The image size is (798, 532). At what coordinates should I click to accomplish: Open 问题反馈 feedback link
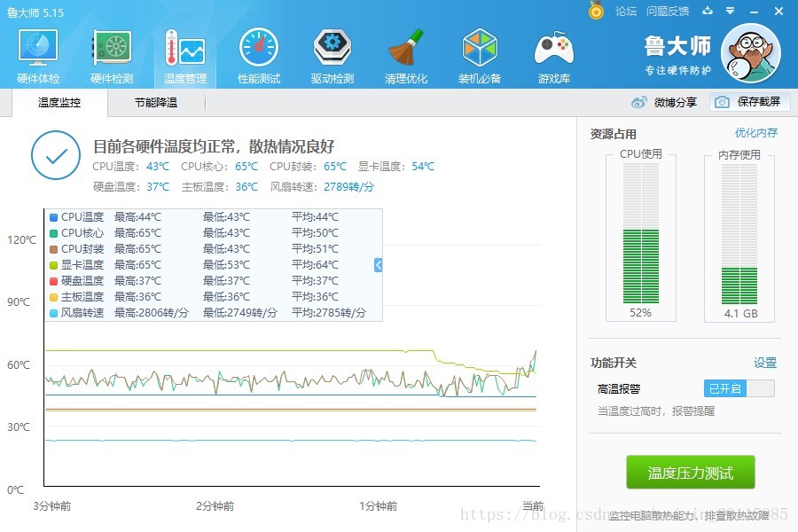[x=667, y=11]
